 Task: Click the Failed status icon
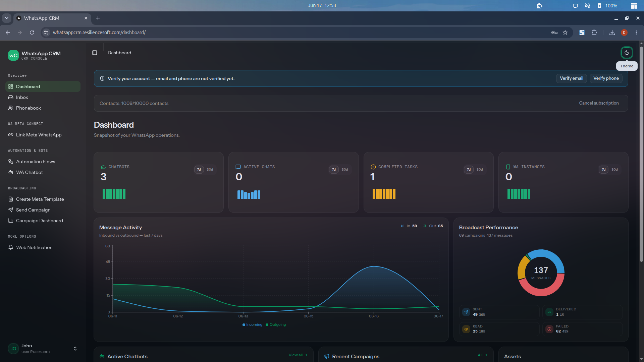coord(549,329)
